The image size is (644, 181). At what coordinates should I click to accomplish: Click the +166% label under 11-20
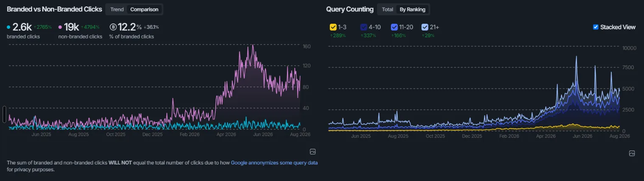(399, 36)
